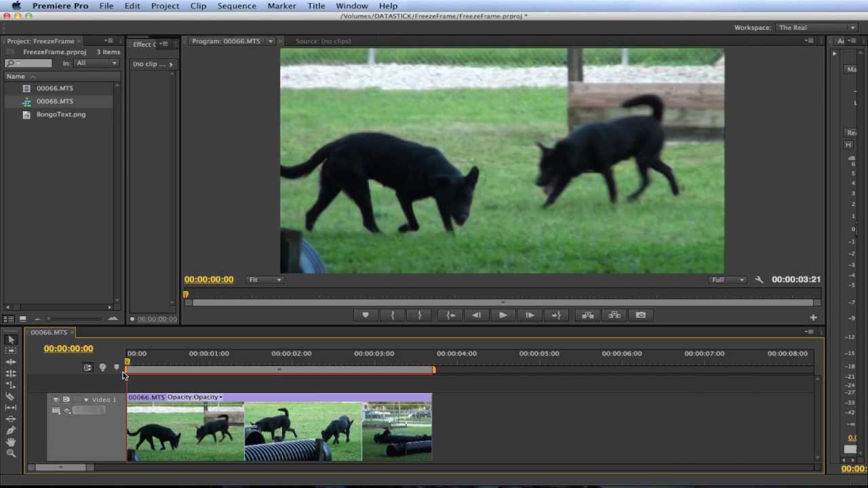This screenshot has height=488, width=868.
Task: Collapse the Video 1 track triangle
Action: pos(86,399)
